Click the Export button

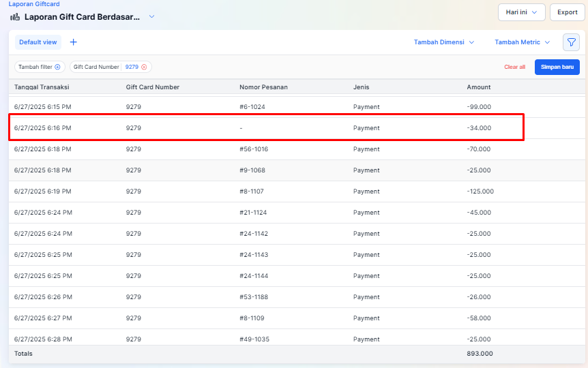tap(567, 12)
